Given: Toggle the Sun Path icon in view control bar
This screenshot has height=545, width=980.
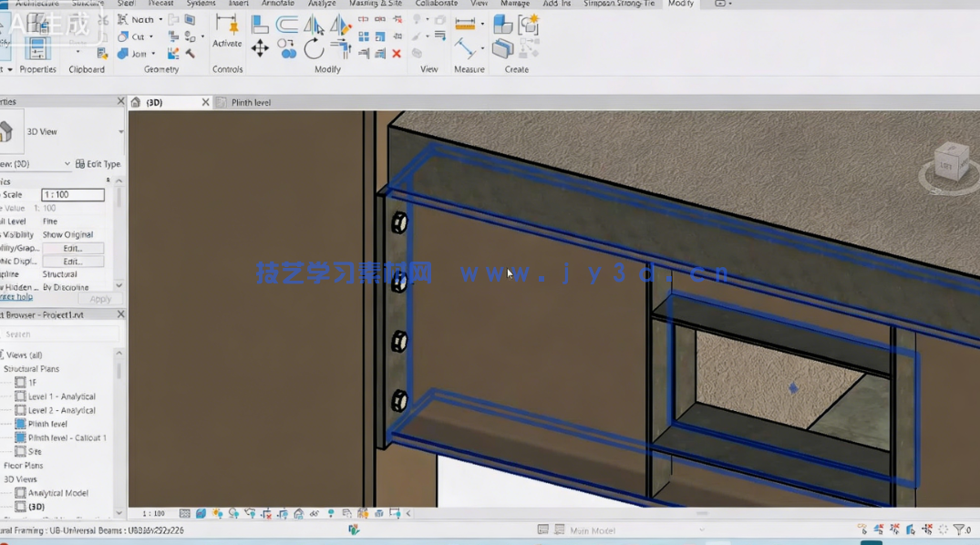Looking at the screenshot, I should 217,514.
